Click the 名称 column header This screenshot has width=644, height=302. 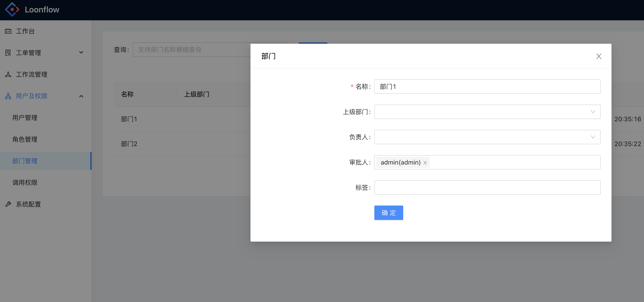point(127,94)
